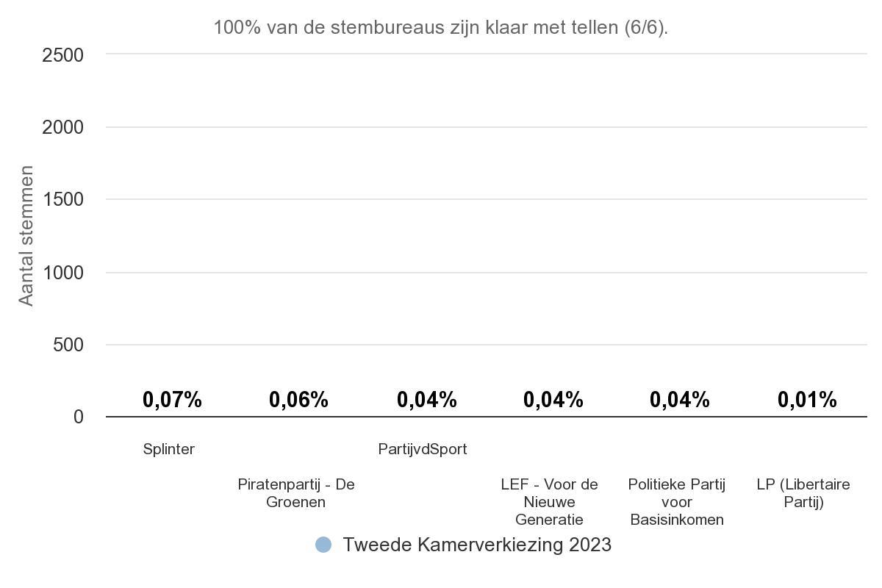Click the 500 y-axis tick label
The image size is (882, 588).
[68, 345]
